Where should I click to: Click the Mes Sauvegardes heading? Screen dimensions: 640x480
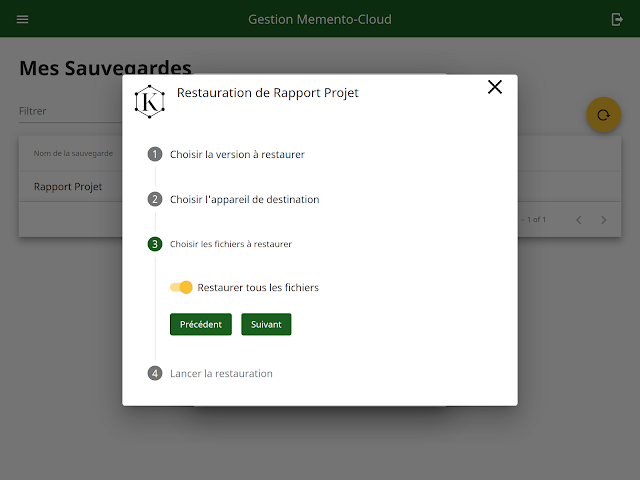(x=105, y=67)
